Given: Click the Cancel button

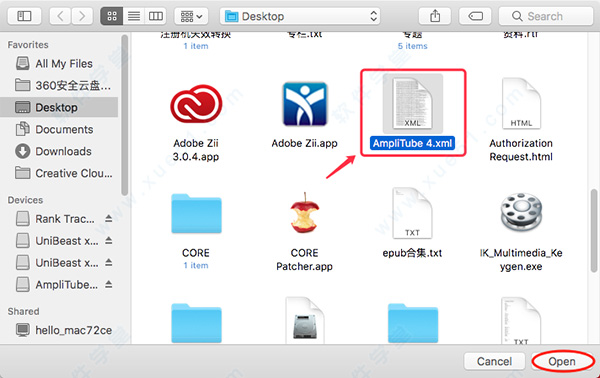Looking at the screenshot, I should click(494, 361).
